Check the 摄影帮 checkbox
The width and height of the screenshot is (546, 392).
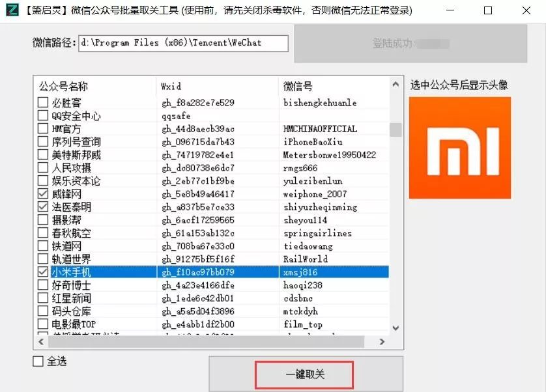pos(43,219)
